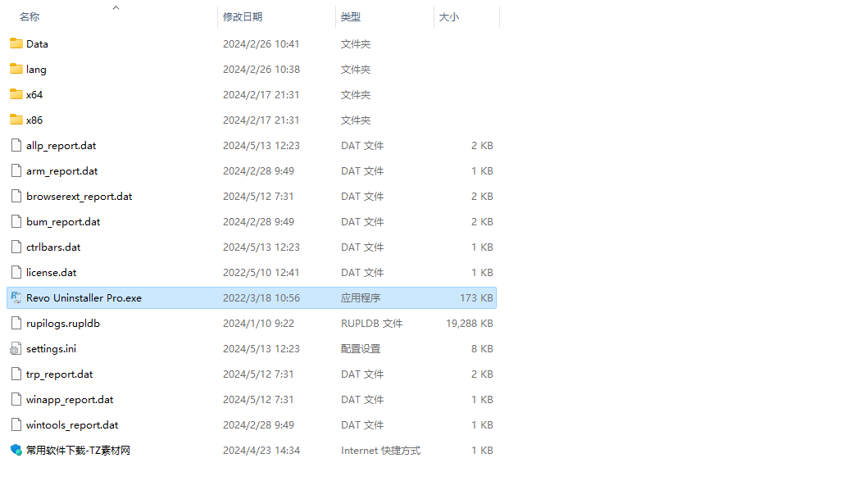Select the Data folder name
Viewport: 868px width, 499px height.
pos(37,43)
